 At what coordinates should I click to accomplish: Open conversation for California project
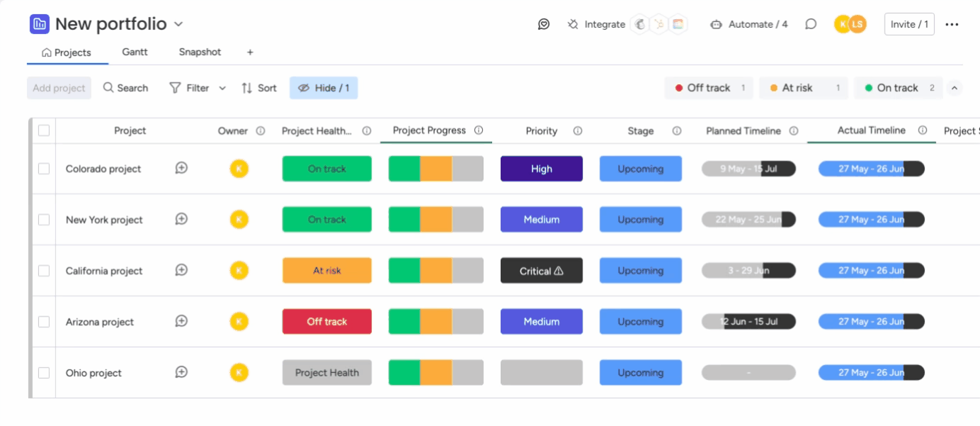pyautogui.click(x=181, y=270)
